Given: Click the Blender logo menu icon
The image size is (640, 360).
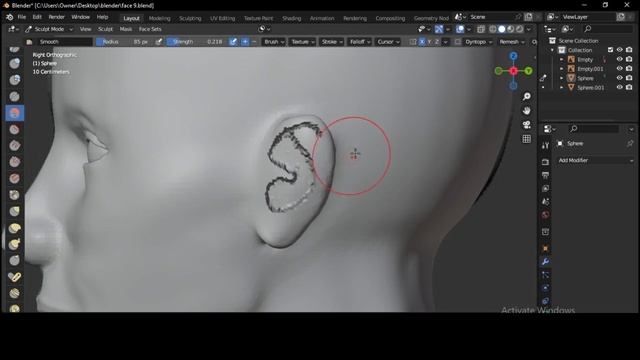Looking at the screenshot, I should pyautogui.click(x=9, y=17).
